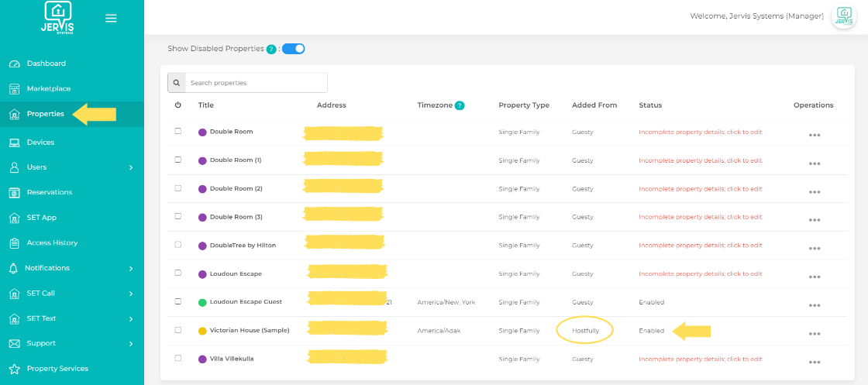This screenshot has width=868, height=385.
Task: Click the Support envelope icon
Action: coord(15,343)
